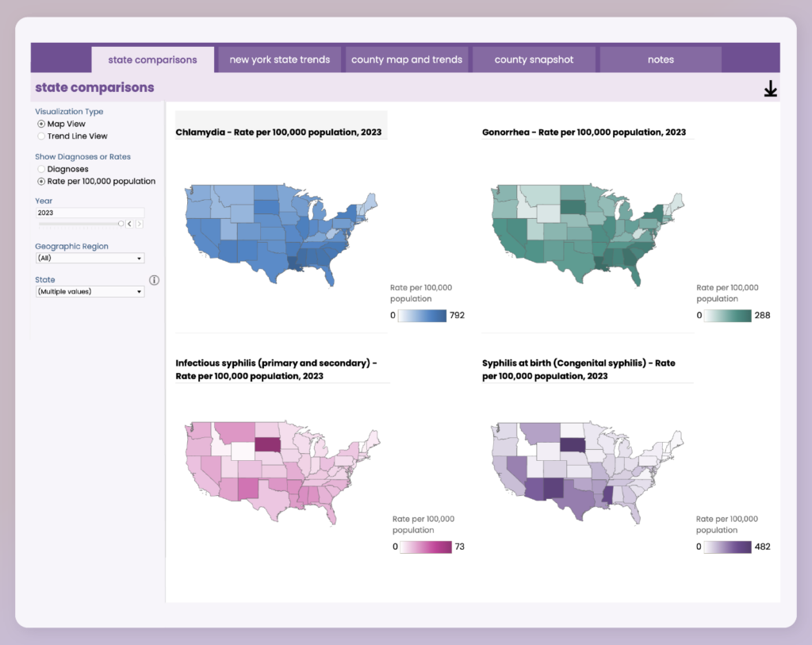The width and height of the screenshot is (812, 645).
Task: Click the year slider handle
Action: (x=121, y=224)
